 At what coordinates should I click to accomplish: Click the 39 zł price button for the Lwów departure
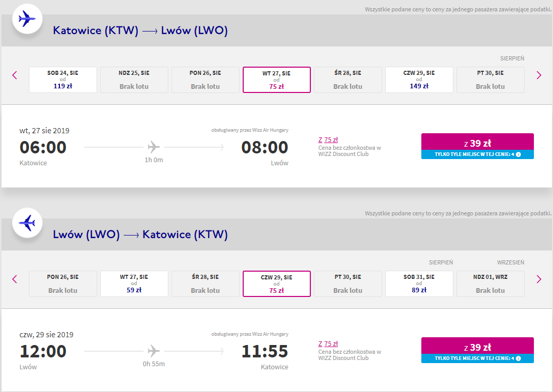(x=477, y=346)
